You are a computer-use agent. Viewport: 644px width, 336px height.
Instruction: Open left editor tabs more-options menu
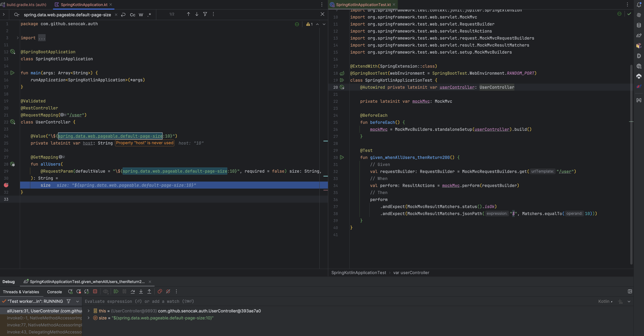click(x=322, y=4)
